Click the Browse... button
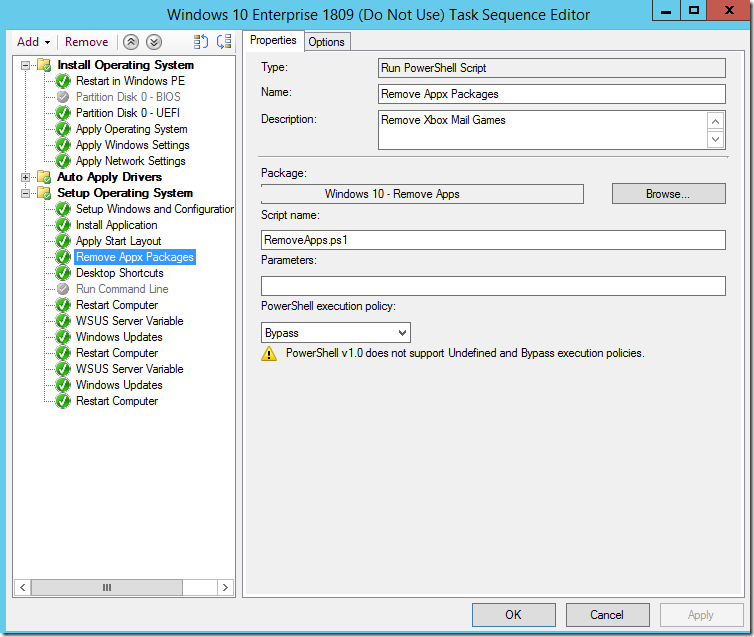 pyautogui.click(x=668, y=194)
